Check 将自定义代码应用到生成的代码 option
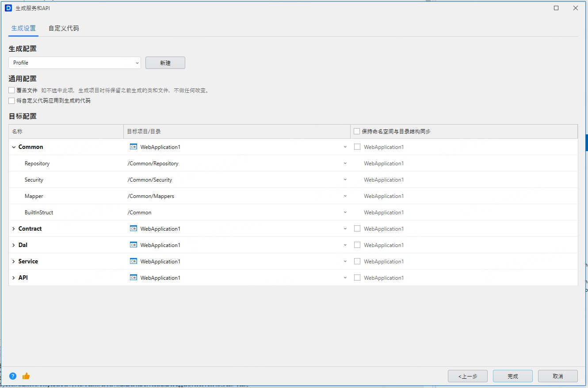This screenshot has height=388, width=588. [11, 101]
